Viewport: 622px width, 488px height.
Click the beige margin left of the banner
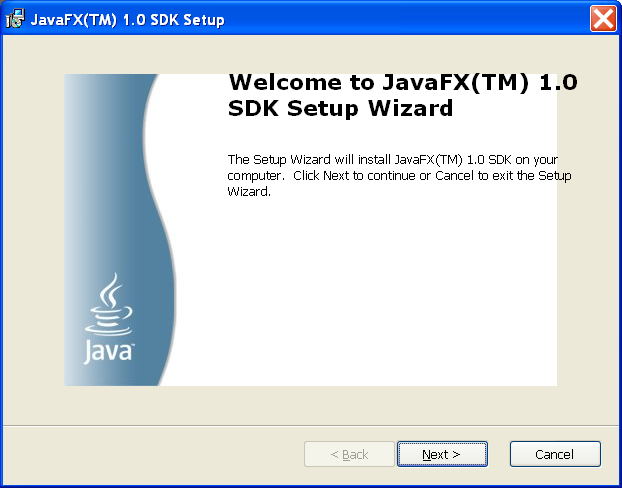tap(34, 230)
